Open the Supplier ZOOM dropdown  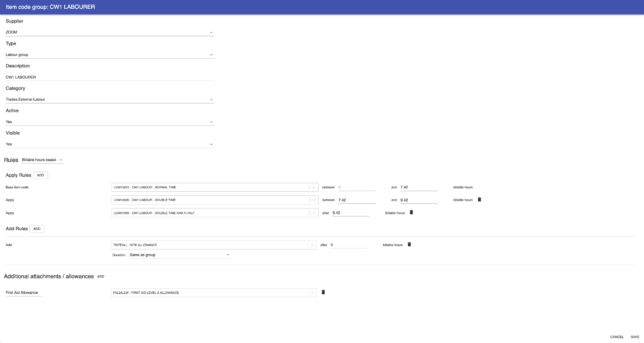coord(110,32)
